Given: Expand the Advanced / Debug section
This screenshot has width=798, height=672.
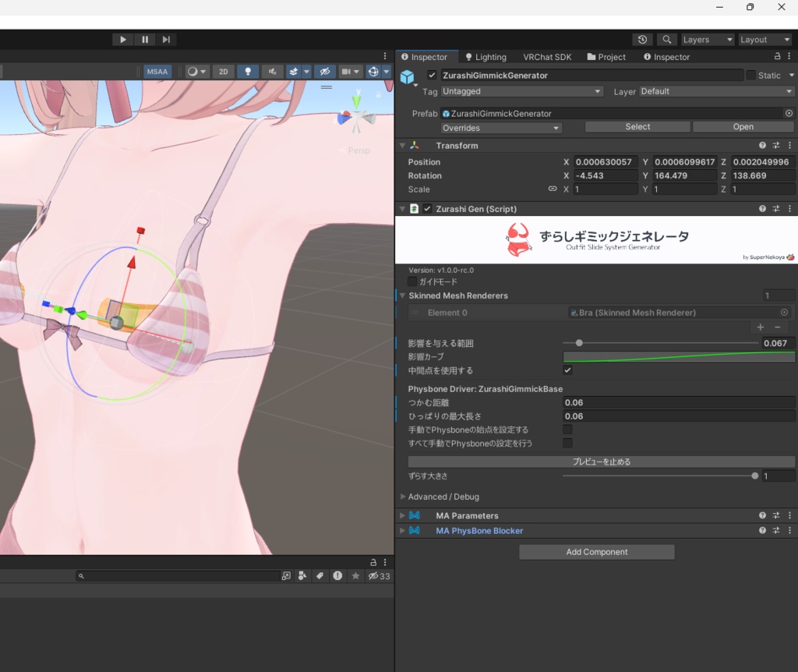Looking at the screenshot, I should (404, 497).
